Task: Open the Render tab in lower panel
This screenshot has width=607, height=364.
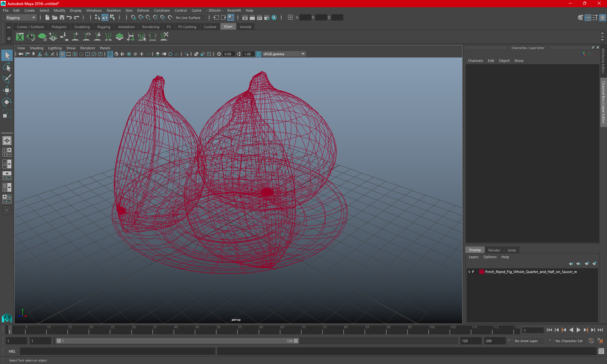Action: (x=494, y=250)
